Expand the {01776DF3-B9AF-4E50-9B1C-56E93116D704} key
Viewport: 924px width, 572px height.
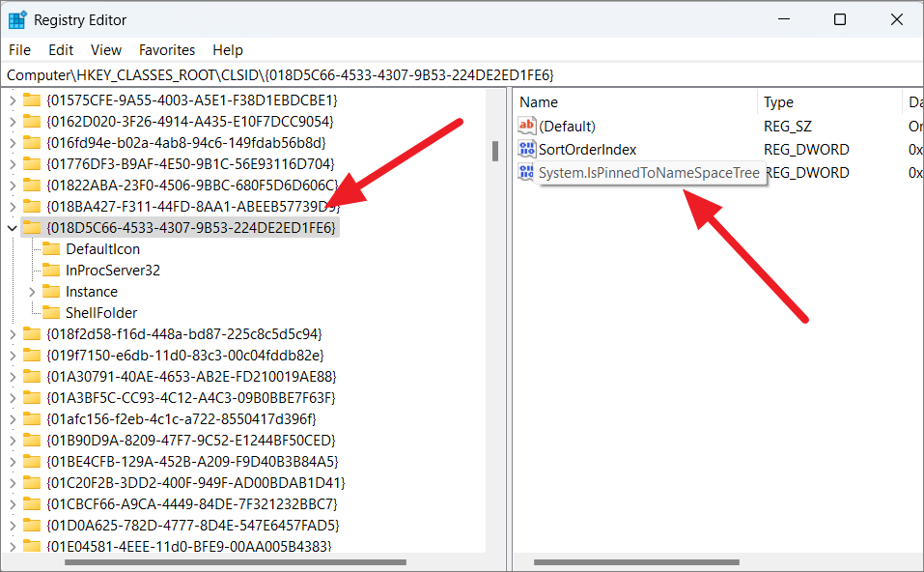click(13, 164)
